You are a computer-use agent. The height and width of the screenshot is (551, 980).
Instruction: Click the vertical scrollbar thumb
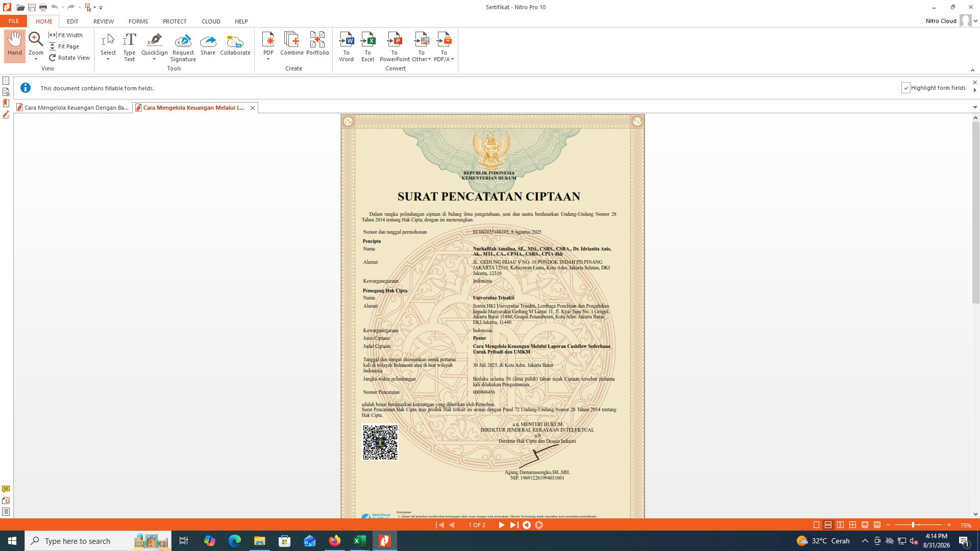tap(975, 213)
